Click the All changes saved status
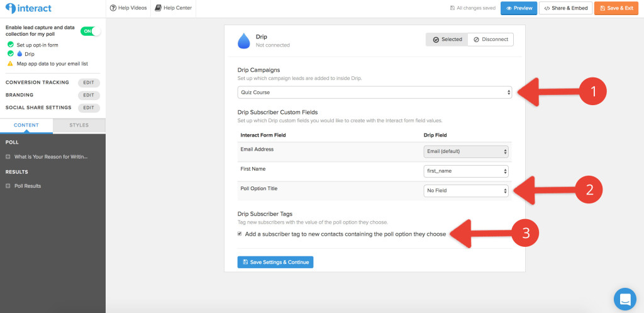 point(473,8)
